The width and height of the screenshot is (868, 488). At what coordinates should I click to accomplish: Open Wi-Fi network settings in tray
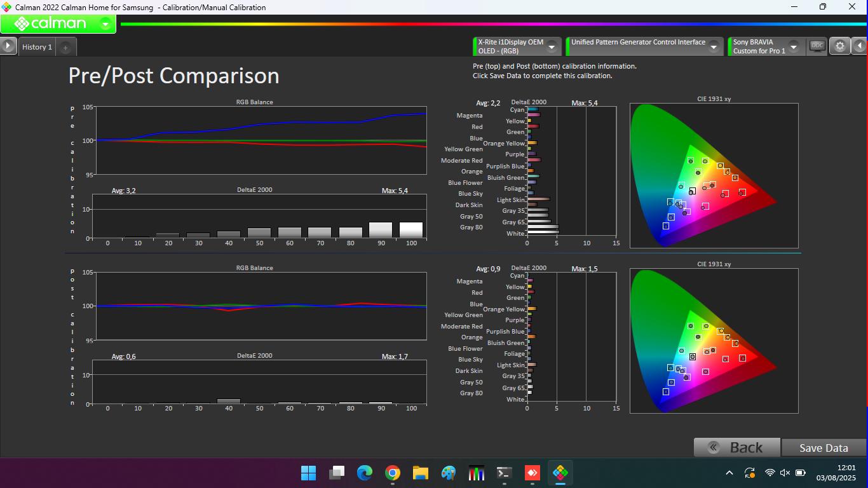(x=770, y=473)
